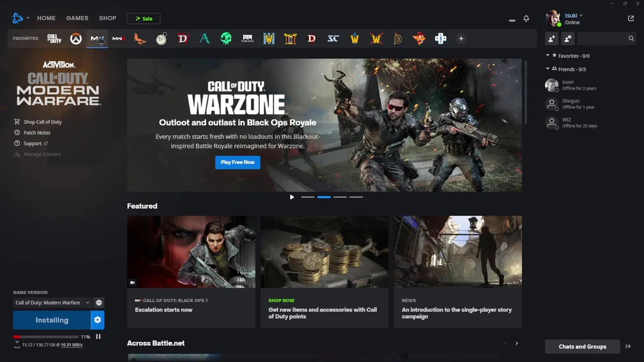Screen dimensions: 644x362
Task: Open notifications bell
Action: tap(526, 19)
